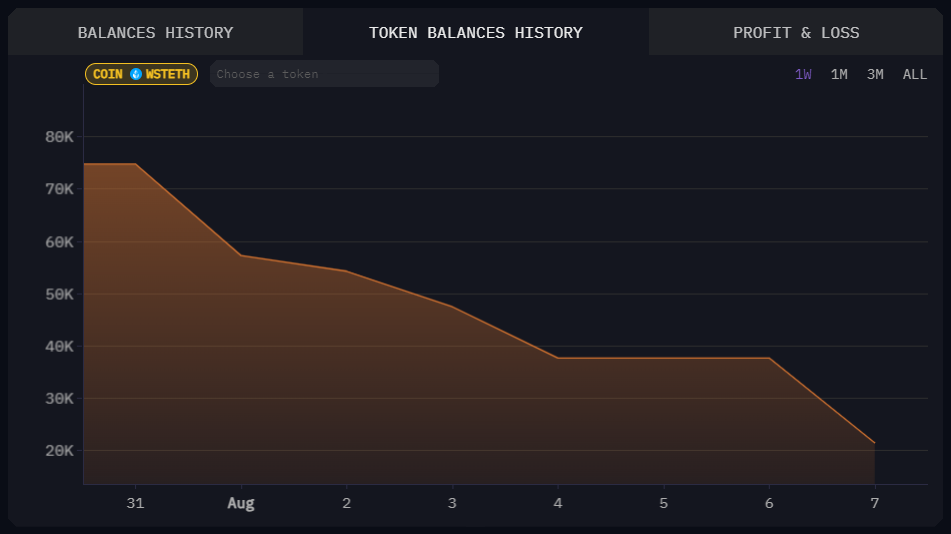Select the 3M time range

point(875,74)
